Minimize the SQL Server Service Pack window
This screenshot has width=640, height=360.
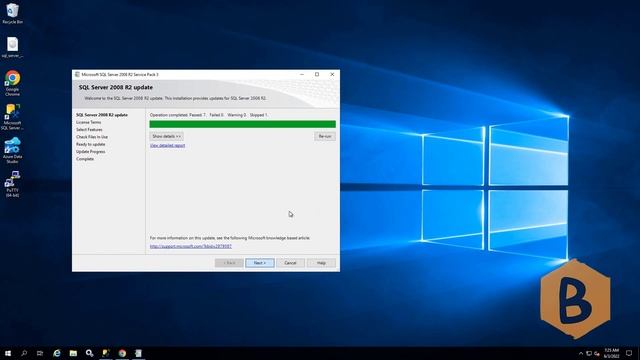tap(302, 74)
